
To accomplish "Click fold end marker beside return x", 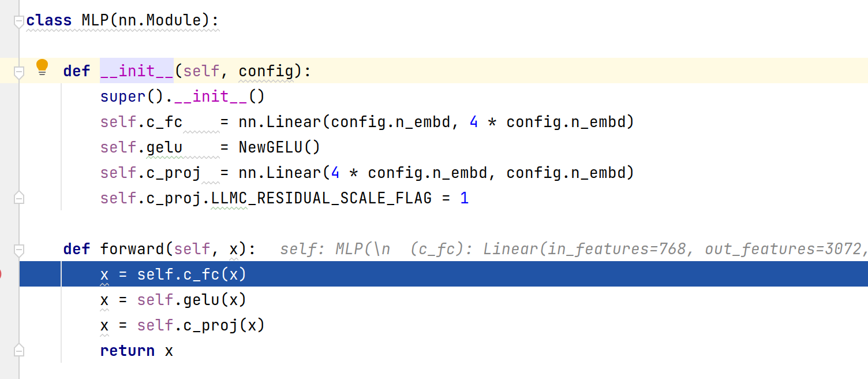I will 18,351.
